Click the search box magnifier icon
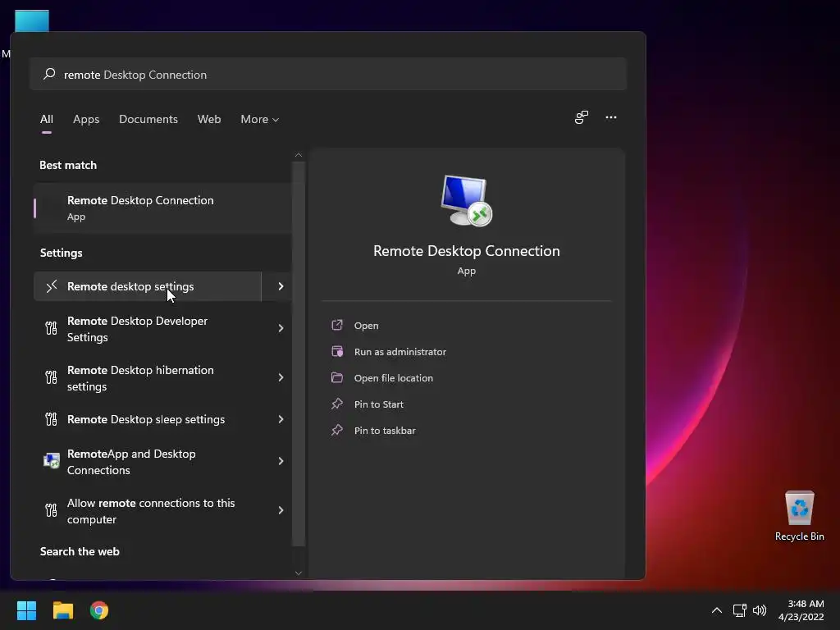The height and width of the screenshot is (630, 840). tap(49, 74)
